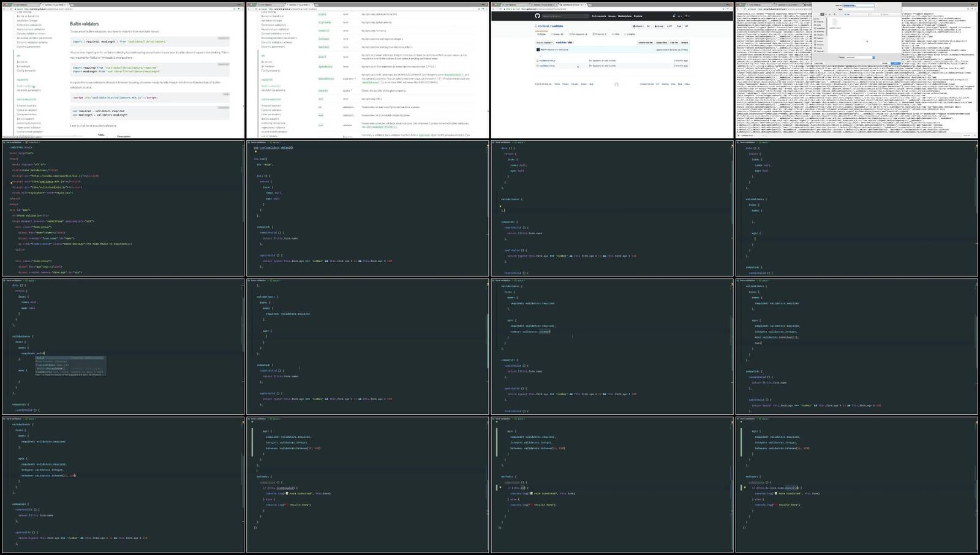Click the macAddress validator name in the docs table
The image size is (980, 555).
point(326,79)
